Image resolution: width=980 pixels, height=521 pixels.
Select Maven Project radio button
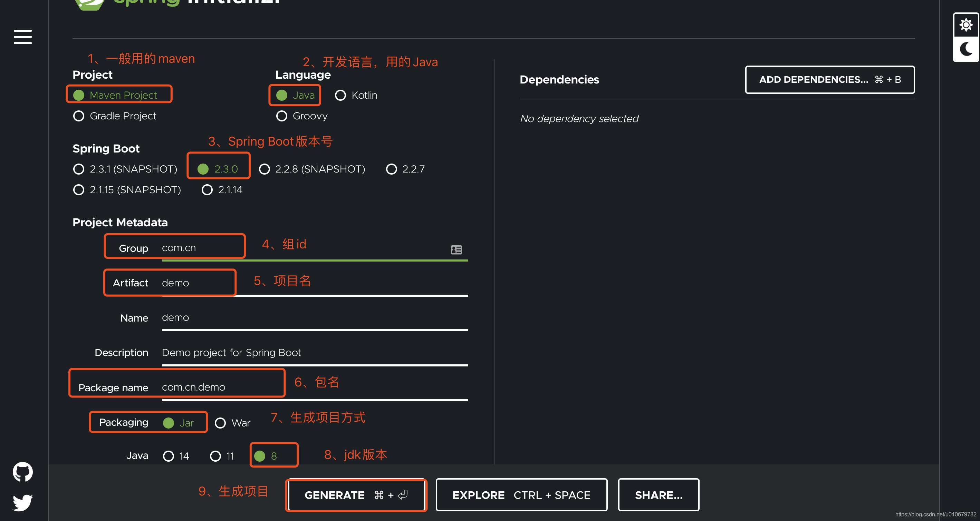click(115, 95)
